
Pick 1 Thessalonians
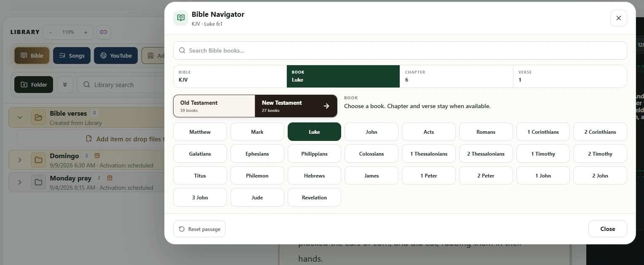(x=429, y=154)
